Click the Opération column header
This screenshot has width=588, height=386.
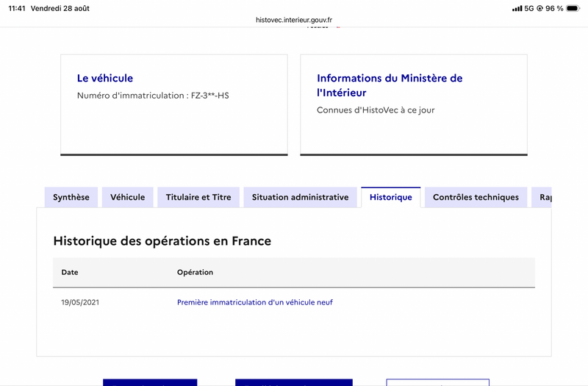tap(195, 272)
